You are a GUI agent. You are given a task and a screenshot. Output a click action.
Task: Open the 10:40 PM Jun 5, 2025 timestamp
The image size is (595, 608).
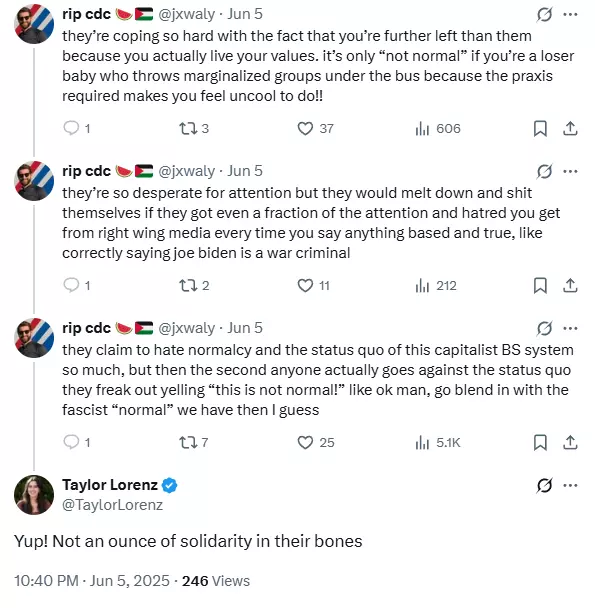click(x=92, y=581)
